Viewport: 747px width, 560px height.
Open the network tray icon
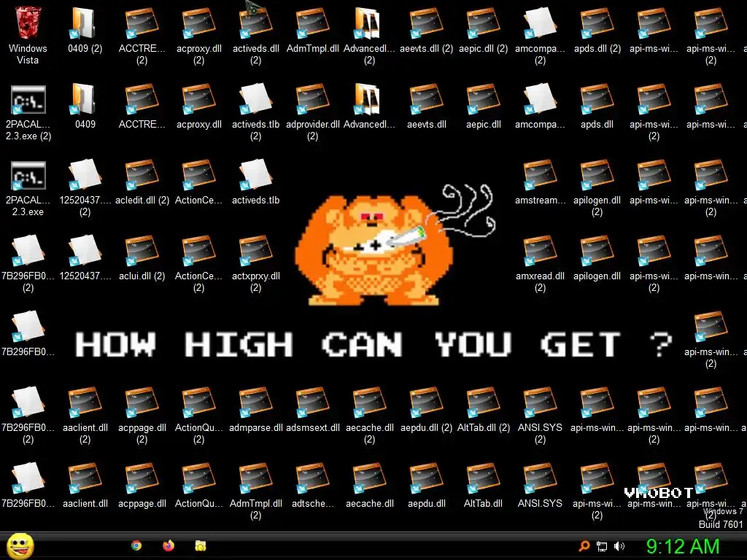[602, 546]
